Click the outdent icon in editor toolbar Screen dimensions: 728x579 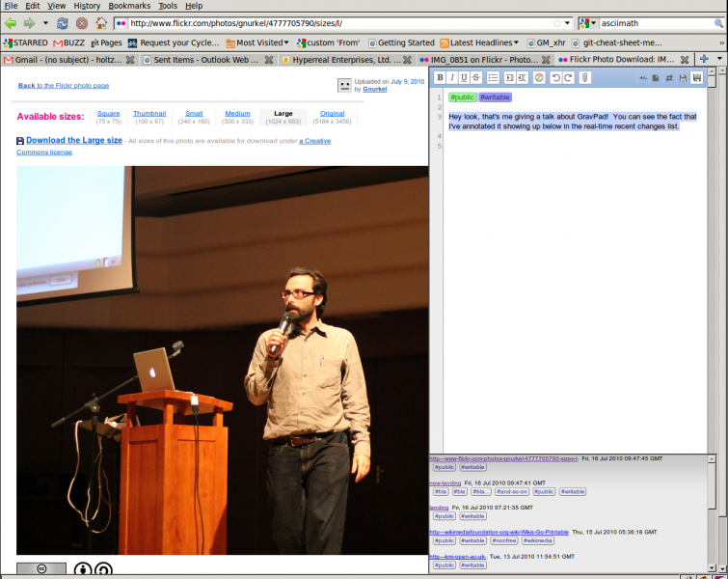pos(522,77)
